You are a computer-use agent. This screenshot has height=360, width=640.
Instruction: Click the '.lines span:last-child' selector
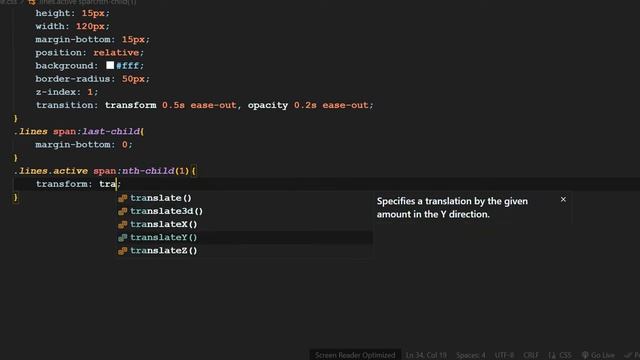pyautogui.click(x=78, y=131)
